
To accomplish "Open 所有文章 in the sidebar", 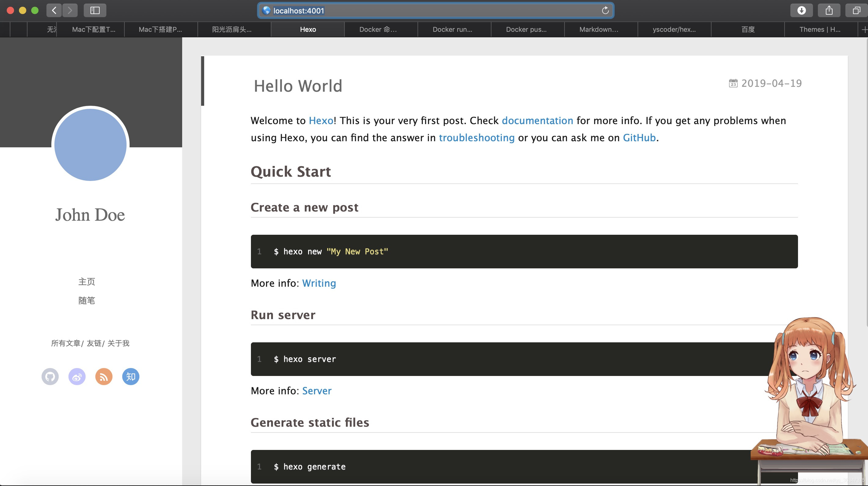I will (x=66, y=343).
